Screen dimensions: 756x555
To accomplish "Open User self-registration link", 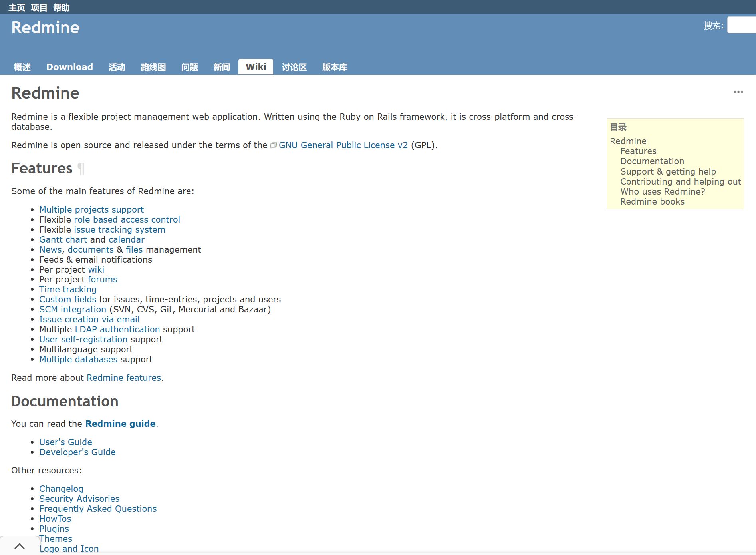I will click(83, 339).
